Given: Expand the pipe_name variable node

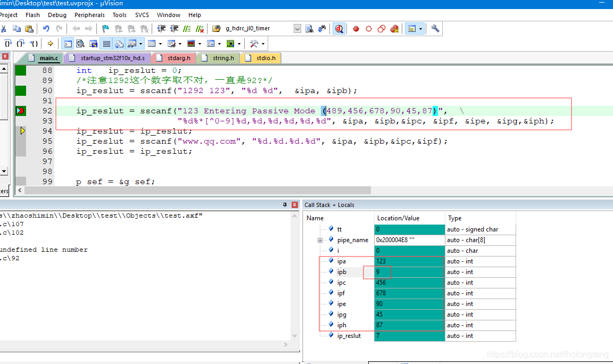Looking at the screenshot, I should [x=320, y=240].
